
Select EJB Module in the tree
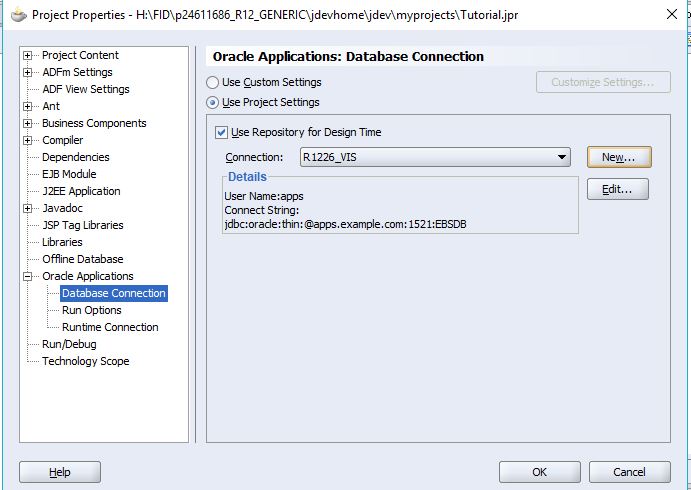coord(69,174)
